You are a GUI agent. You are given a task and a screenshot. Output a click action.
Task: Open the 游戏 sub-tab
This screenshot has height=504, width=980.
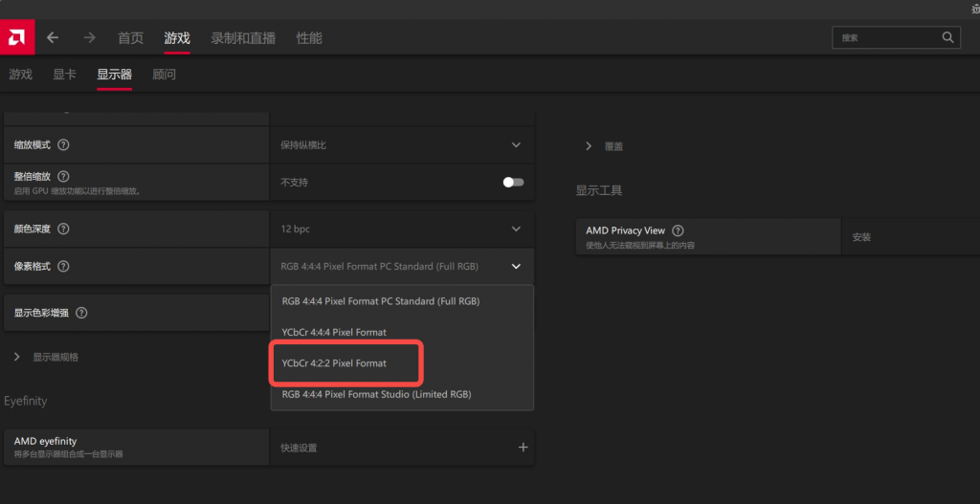pos(21,75)
